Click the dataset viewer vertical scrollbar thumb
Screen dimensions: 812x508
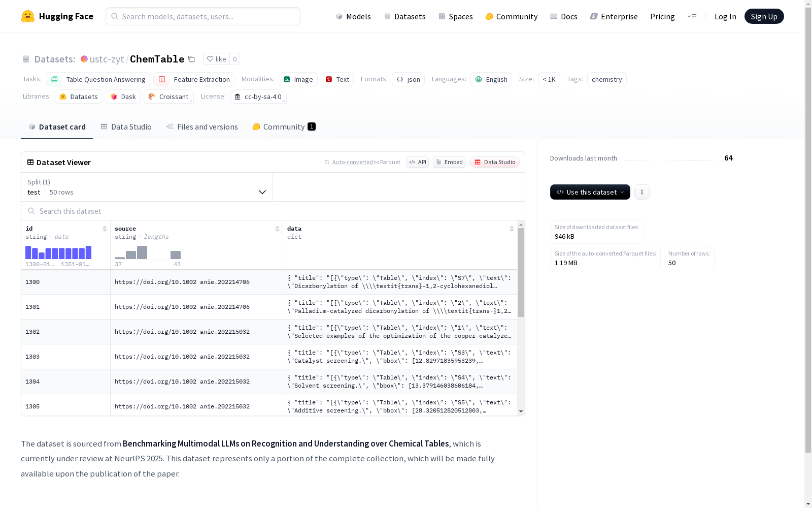pyautogui.click(x=521, y=273)
